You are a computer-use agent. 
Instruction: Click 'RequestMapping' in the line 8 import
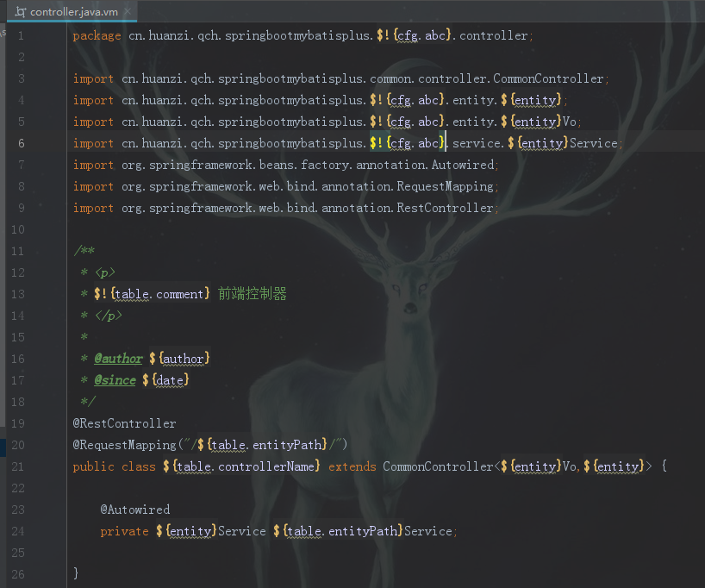(x=445, y=186)
